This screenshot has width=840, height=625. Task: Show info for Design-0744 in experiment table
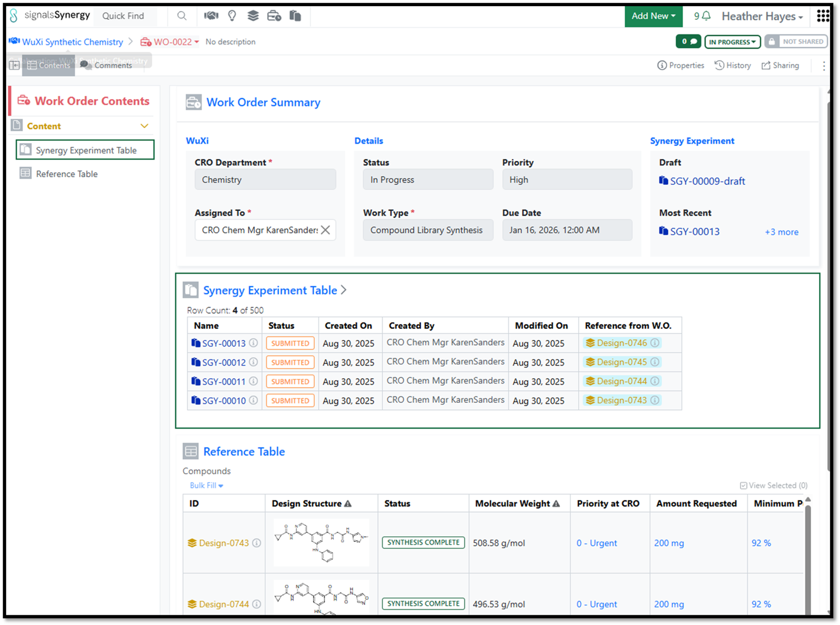click(x=654, y=381)
